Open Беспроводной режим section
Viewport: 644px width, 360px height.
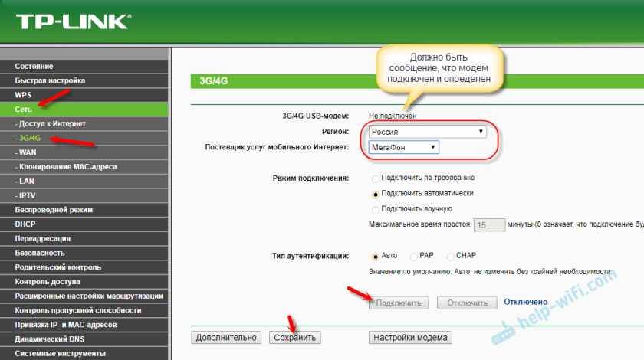84,210
